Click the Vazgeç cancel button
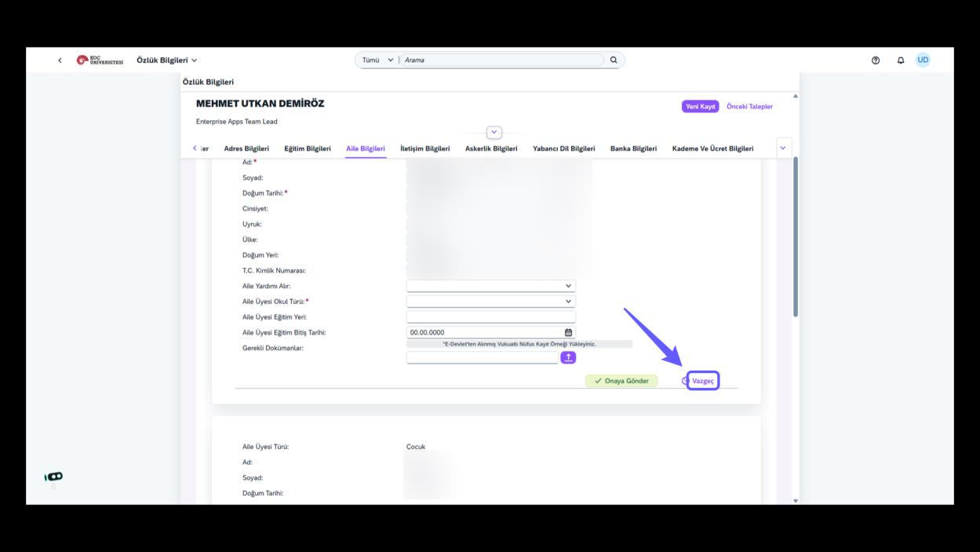 click(x=703, y=381)
